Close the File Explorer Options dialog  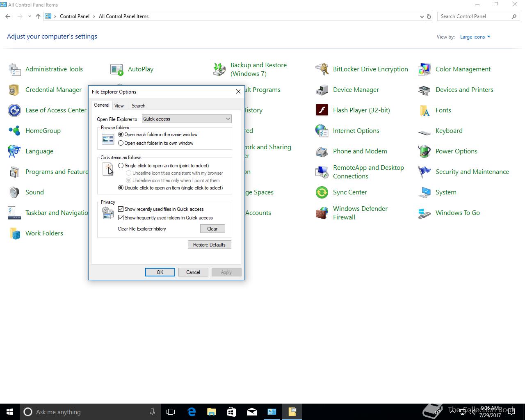tap(238, 91)
